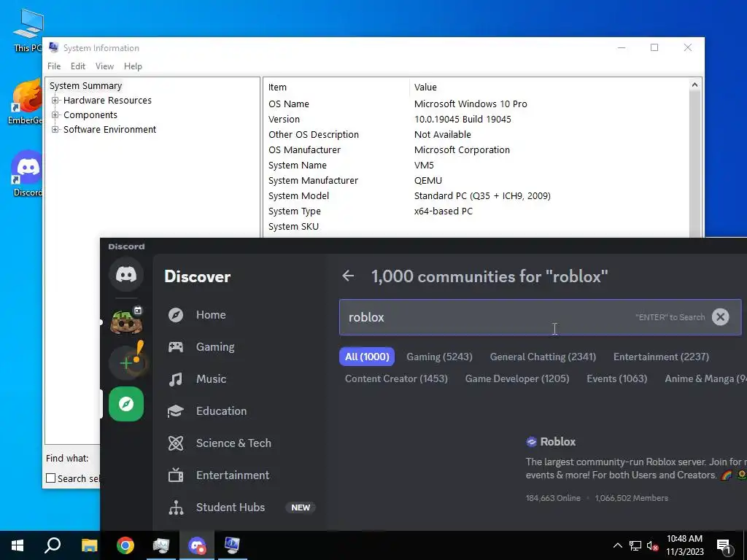Open the EmberGen desktop shortcut
Image resolution: width=747 pixels, height=560 pixels.
point(26,102)
